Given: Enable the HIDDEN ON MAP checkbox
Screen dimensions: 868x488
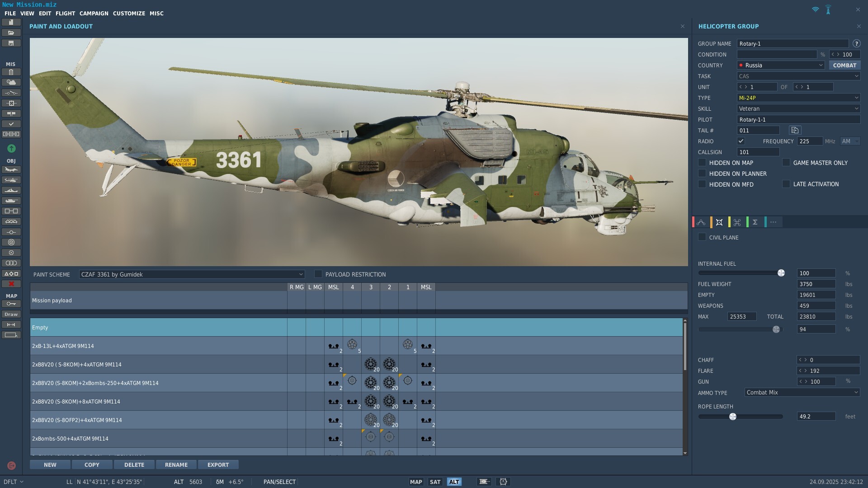Looking at the screenshot, I should [x=702, y=162].
